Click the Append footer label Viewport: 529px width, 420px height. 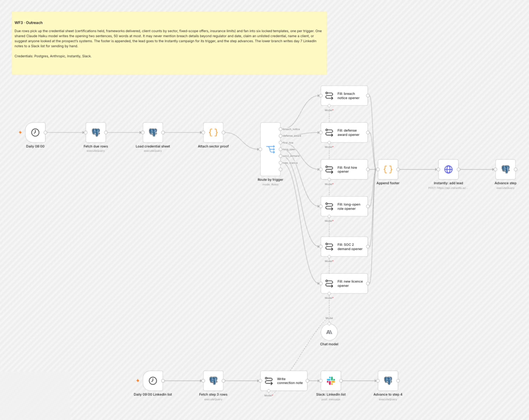pos(388,183)
